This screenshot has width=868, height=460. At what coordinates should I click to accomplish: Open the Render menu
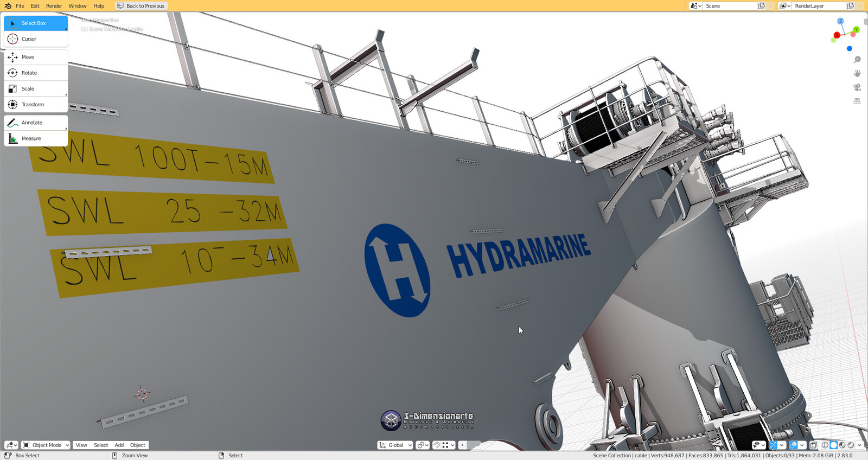(54, 6)
